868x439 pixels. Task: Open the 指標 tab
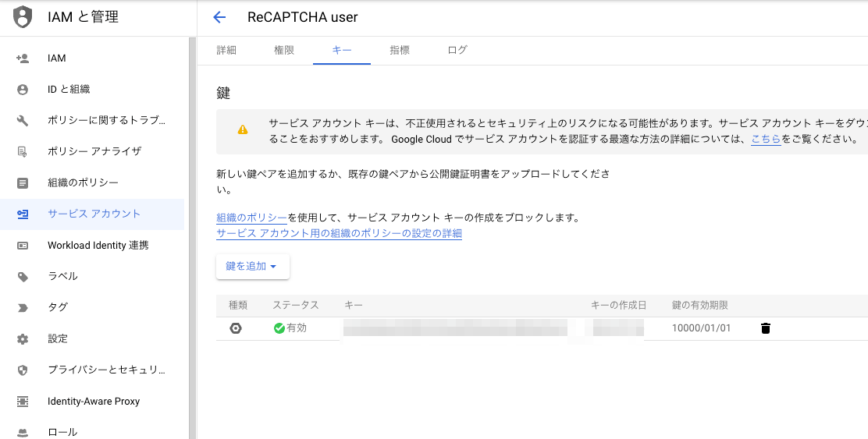coord(400,51)
